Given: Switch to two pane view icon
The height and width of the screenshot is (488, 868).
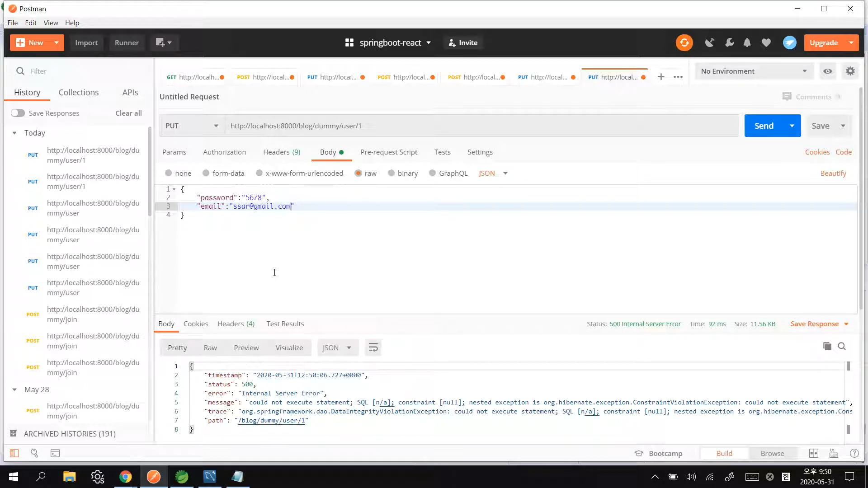Looking at the screenshot, I should pos(813,453).
